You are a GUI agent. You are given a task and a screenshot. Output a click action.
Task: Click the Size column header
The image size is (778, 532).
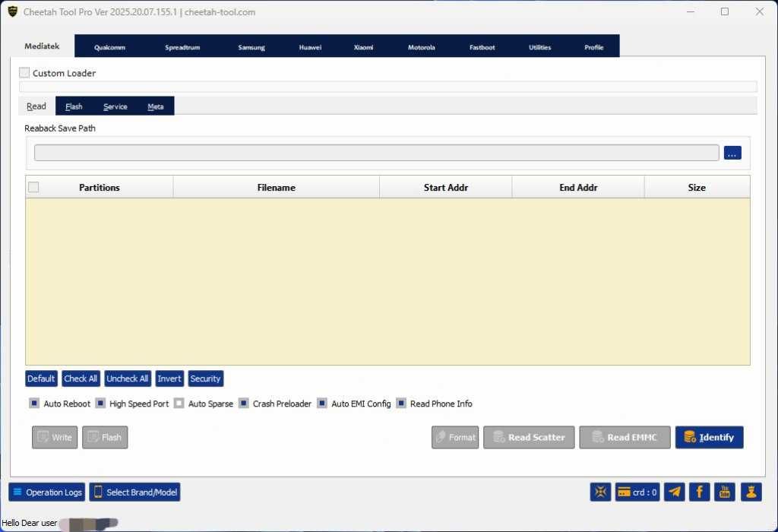click(x=697, y=187)
